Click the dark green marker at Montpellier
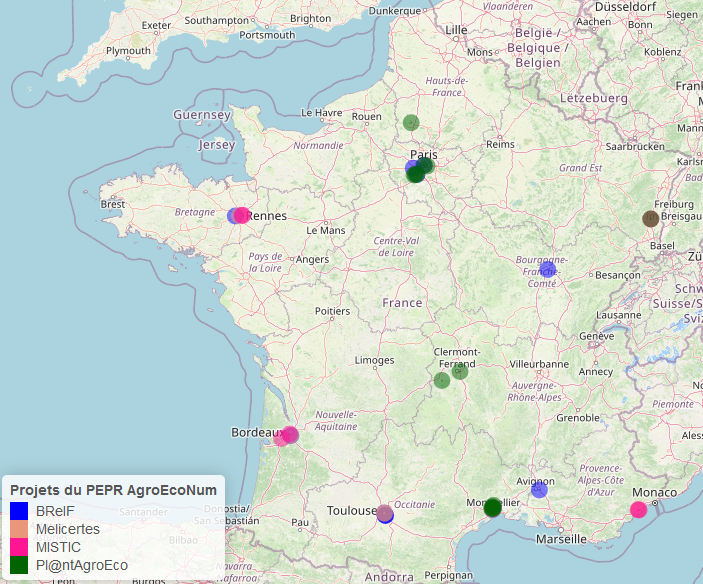The width and height of the screenshot is (703, 584). pos(492,508)
